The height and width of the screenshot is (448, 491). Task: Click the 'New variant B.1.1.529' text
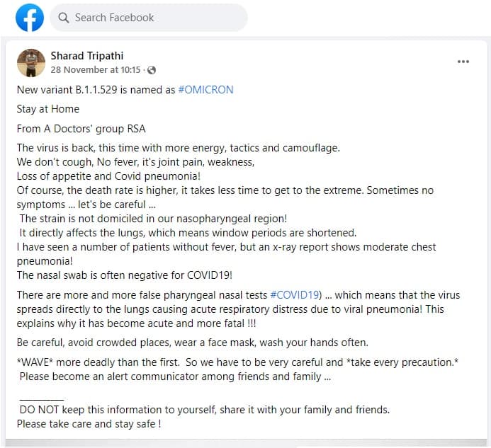[x=67, y=90]
